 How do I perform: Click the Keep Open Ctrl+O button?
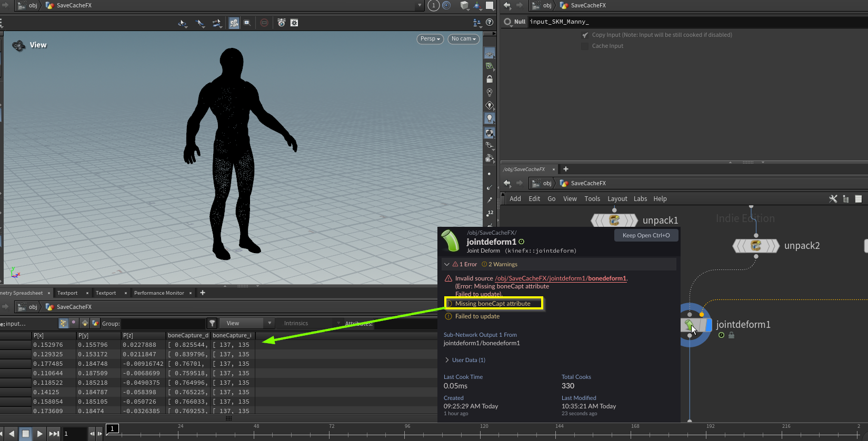pyautogui.click(x=646, y=235)
